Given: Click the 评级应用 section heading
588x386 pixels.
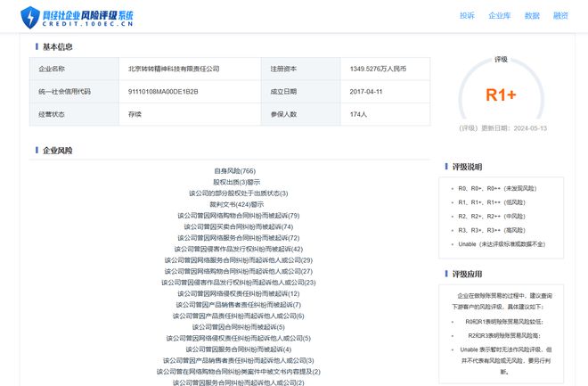Looking at the screenshot, I should click(467, 275).
